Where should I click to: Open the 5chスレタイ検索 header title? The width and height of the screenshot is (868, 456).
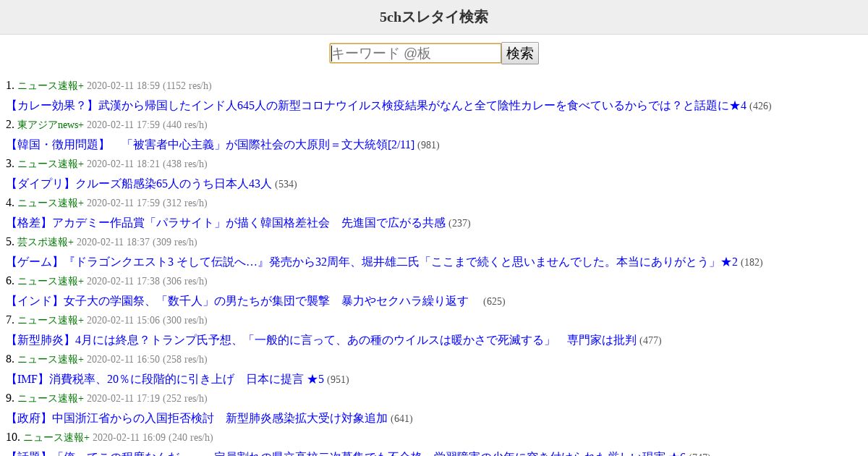pyautogui.click(x=434, y=17)
